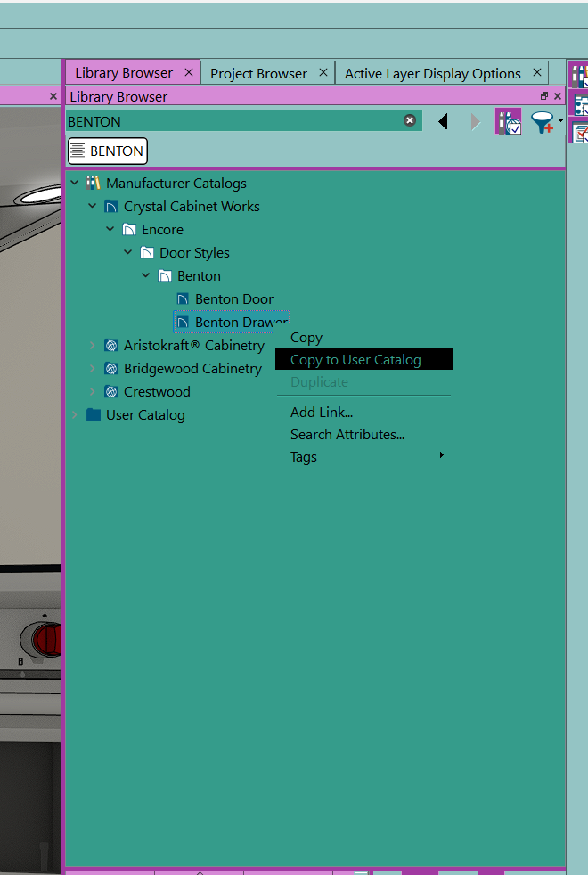Click the library catalog toggle icon beside the arrows

point(508,122)
